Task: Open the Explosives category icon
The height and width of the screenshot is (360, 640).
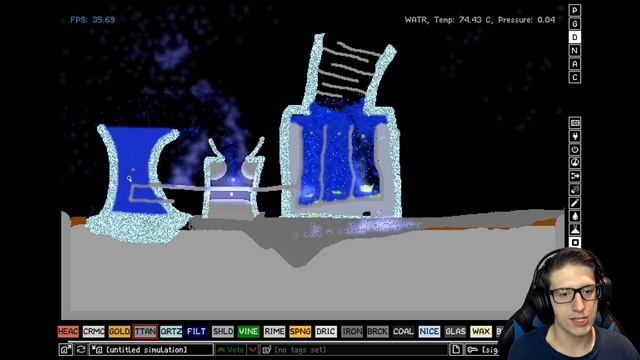Action: (575, 189)
